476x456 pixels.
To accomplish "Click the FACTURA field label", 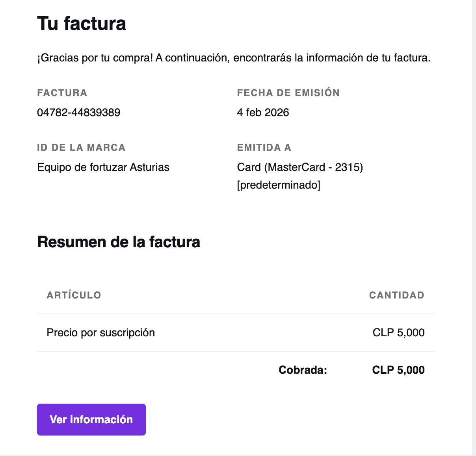I will coord(62,93).
